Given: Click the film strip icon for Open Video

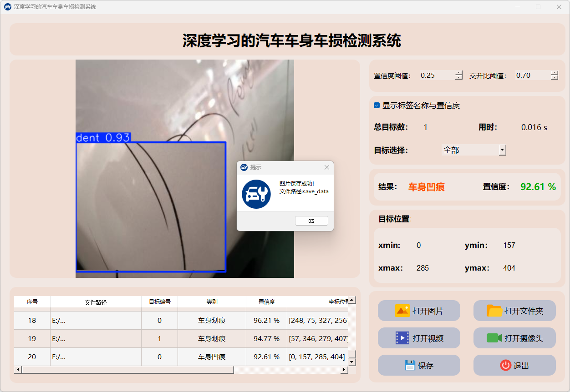Looking at the screenshot, I should [402, 338].
